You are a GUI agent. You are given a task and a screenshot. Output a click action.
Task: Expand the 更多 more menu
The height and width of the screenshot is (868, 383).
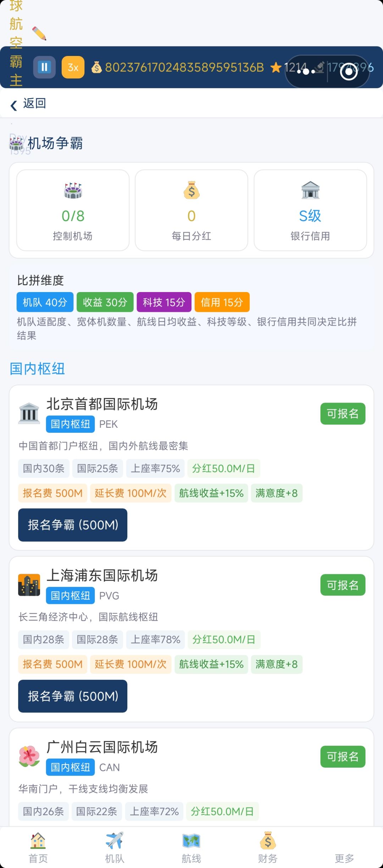point(344,858)
